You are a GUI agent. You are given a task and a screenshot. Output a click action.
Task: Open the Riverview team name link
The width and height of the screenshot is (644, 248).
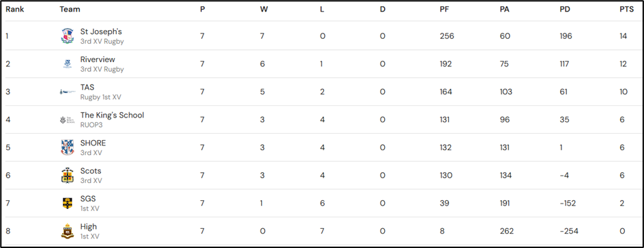point(98,59)
